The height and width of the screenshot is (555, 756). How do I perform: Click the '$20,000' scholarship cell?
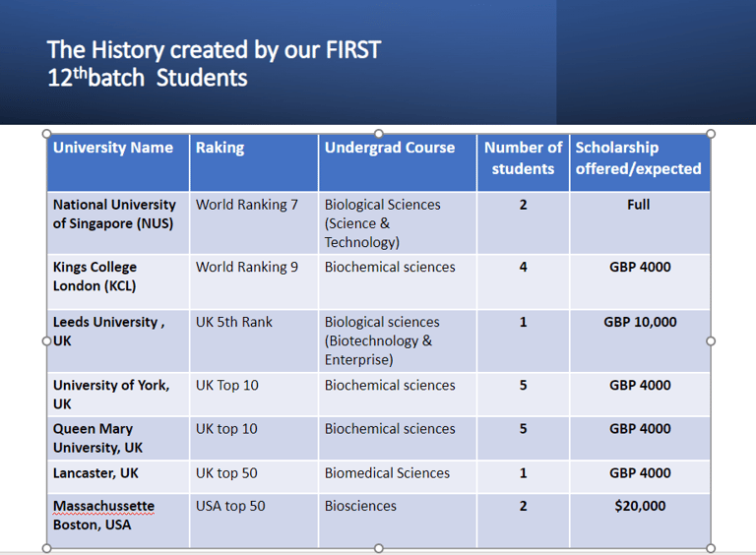(640, 521)
